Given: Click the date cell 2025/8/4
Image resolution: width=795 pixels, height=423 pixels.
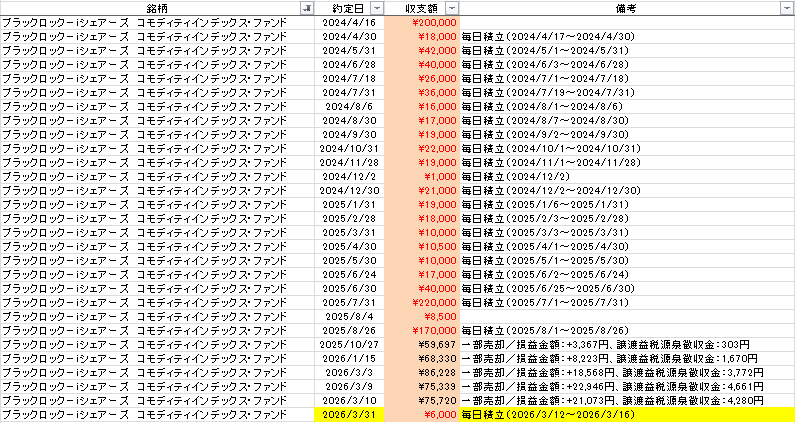Looking at the screenshot, I should [349, 317].
